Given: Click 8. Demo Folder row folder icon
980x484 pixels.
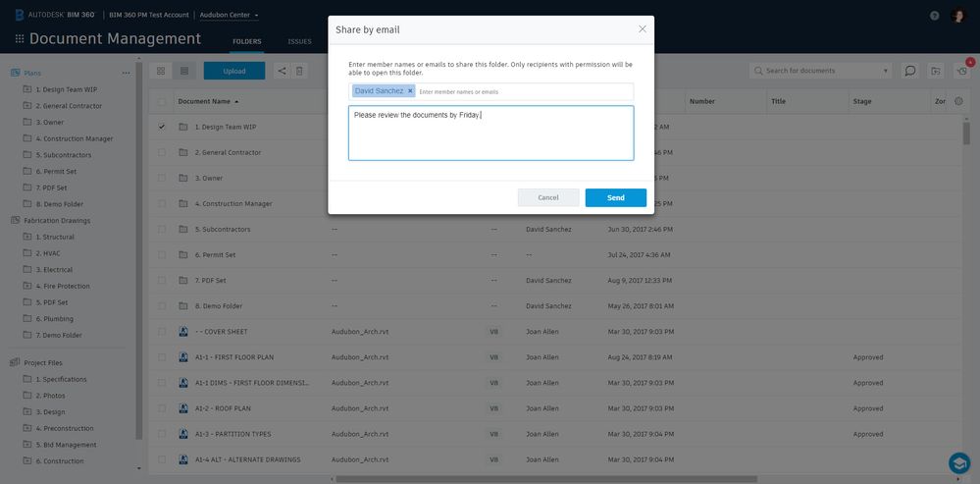Looking at the screenshot, I should coord(183,305).
